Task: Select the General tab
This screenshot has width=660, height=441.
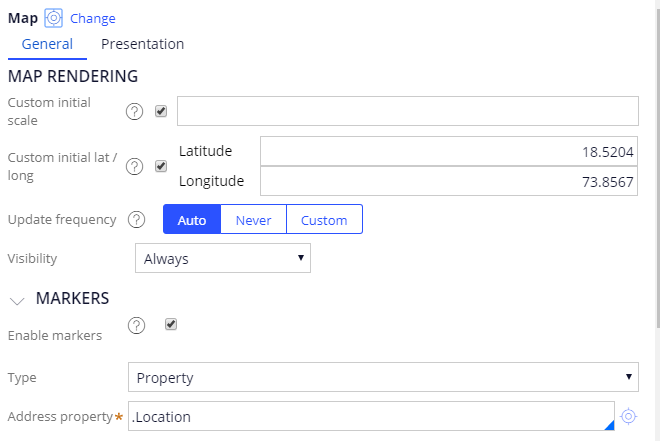Action: 47,44
